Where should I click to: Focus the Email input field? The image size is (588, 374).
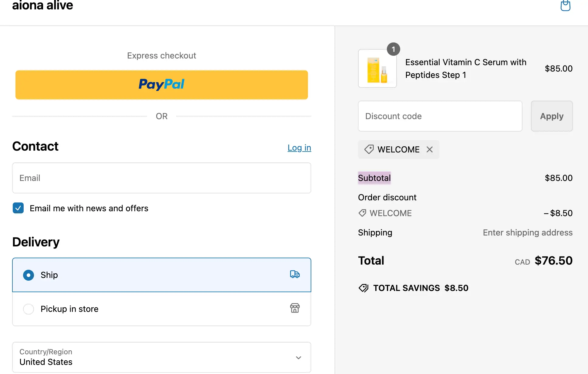pos(162,178)
